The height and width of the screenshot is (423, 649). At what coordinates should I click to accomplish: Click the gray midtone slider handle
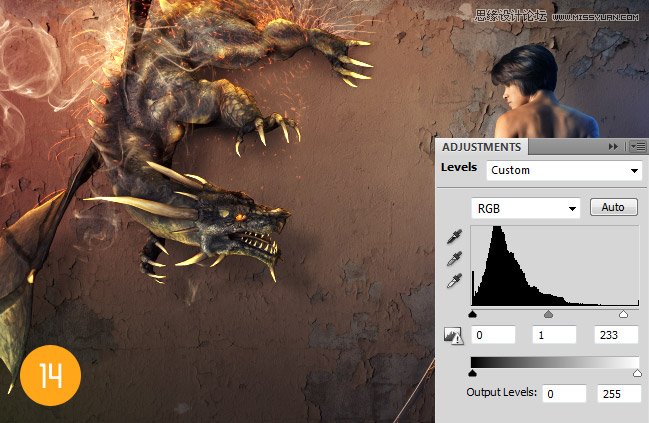click(x=548, y=314)
